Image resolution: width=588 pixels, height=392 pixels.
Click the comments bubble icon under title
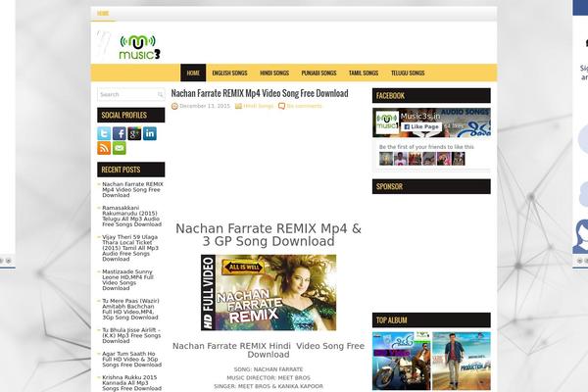[281, 106]
